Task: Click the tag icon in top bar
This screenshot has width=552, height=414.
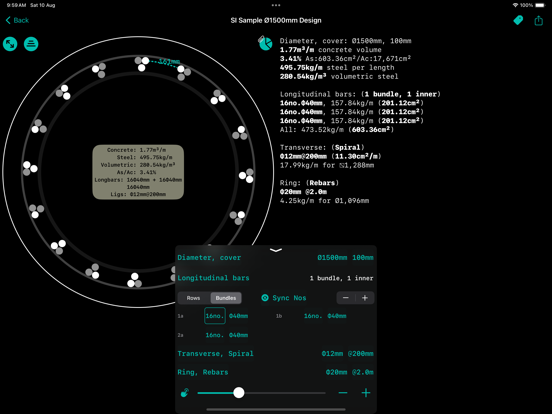Action: 518,20
